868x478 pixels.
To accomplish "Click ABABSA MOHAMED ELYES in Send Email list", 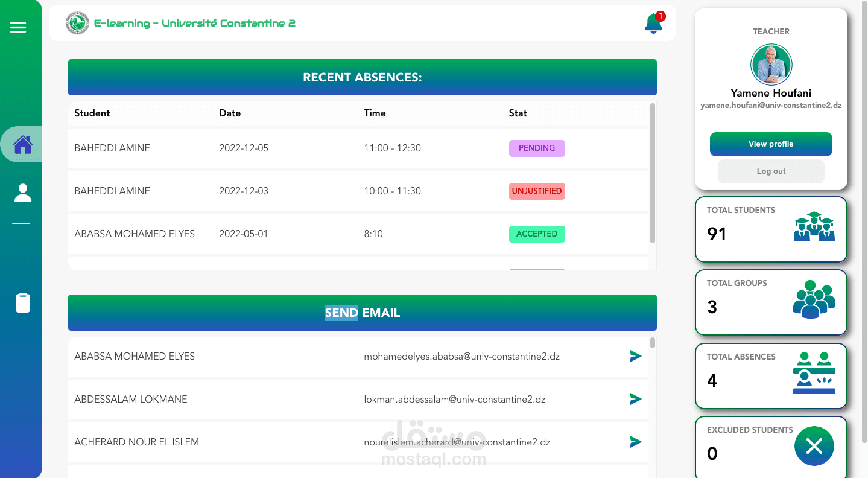I will point(135,356).
